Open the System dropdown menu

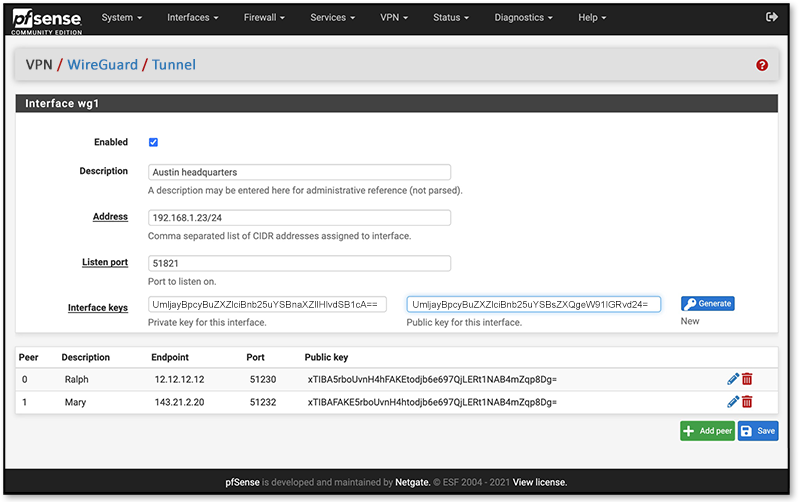click(x=121, y=18)
